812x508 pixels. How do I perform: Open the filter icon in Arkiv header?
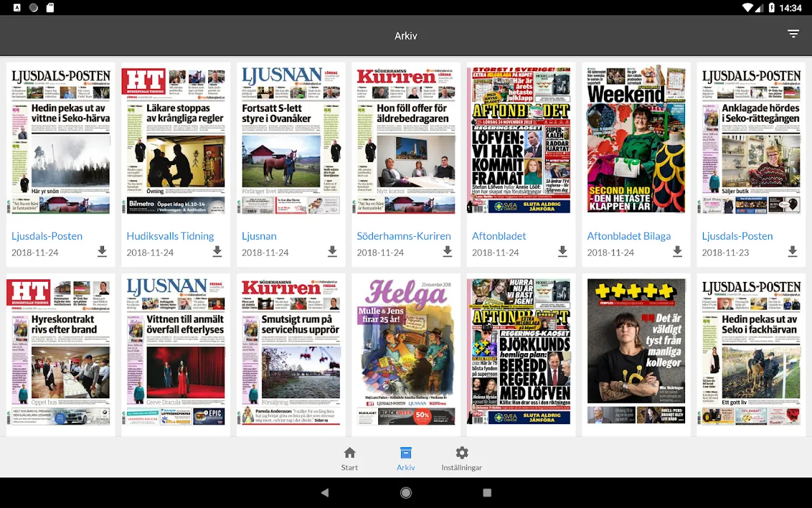(793, 34)
